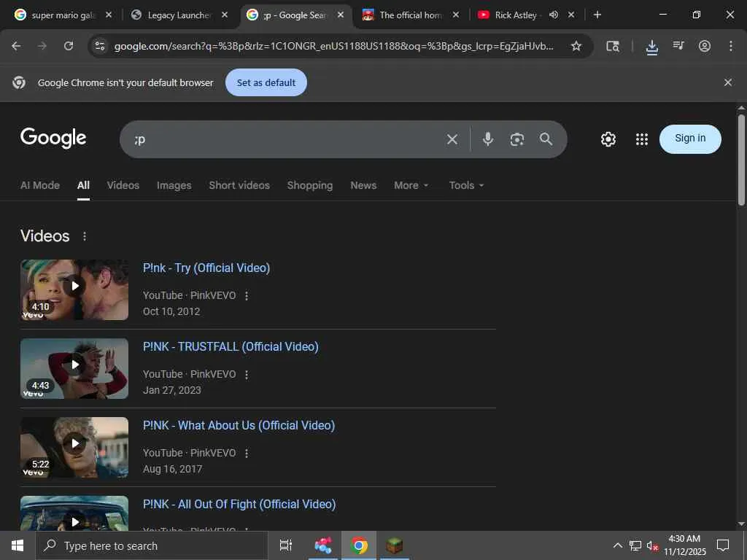Play the Try video thumbnail
Screen dimensions: 747x560
click(74, 289)
